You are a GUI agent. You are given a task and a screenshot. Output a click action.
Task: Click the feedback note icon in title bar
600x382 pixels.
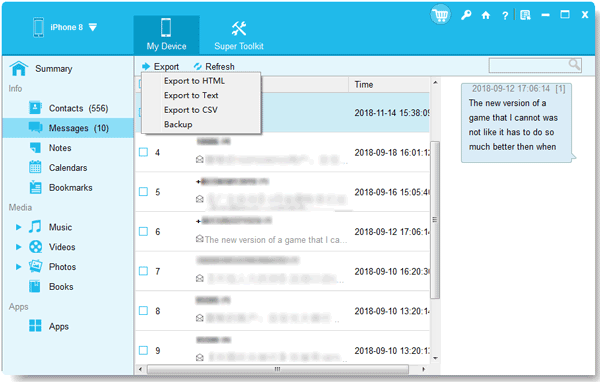coord(525,15)
